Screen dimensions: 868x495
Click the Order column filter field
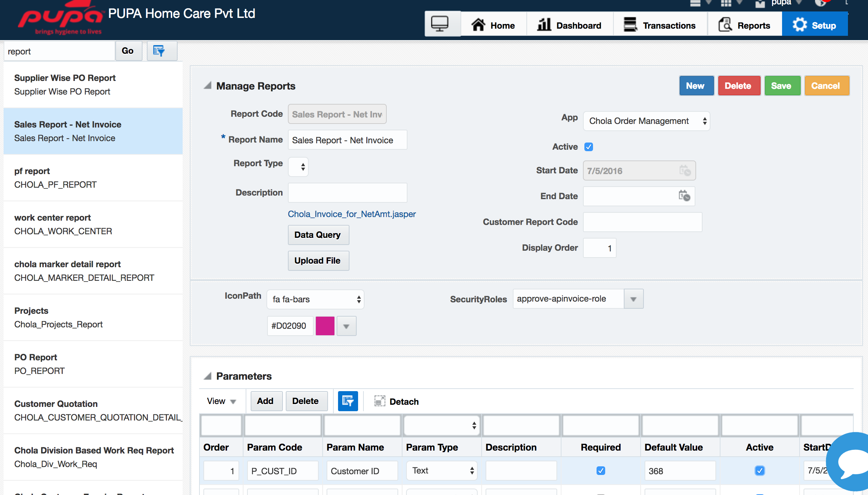click(x=221, y=426)
